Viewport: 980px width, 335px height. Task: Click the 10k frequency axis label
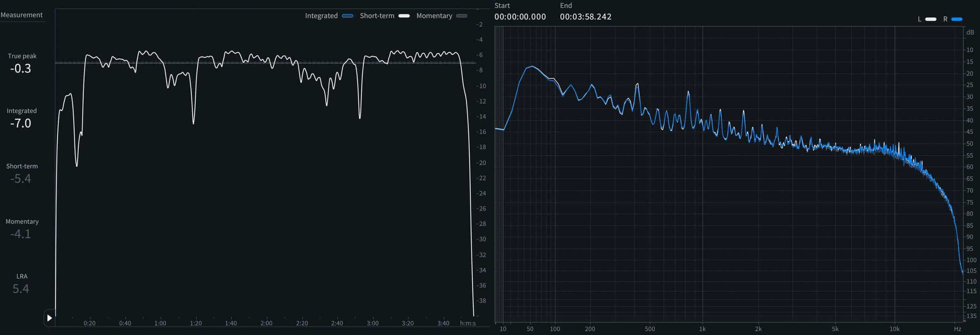tap(895, 329)
